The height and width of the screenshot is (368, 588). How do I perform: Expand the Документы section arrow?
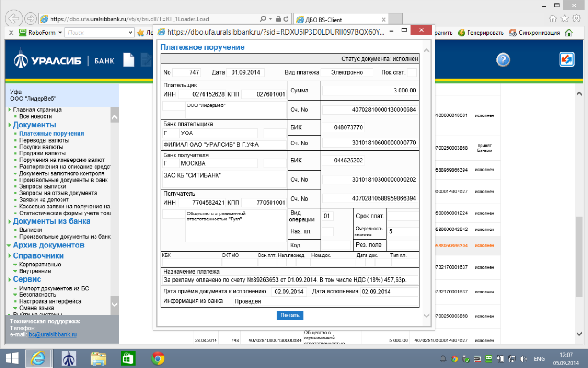coord(10,125)
